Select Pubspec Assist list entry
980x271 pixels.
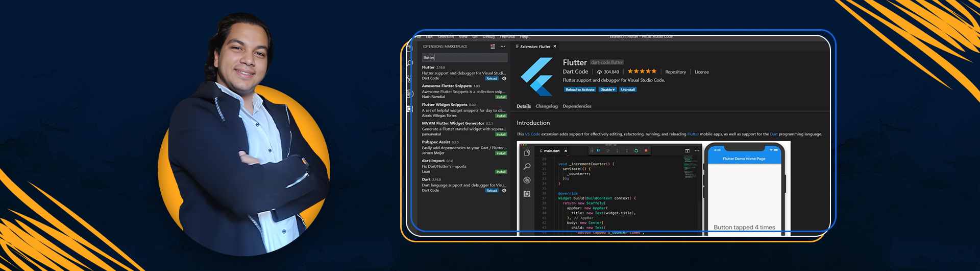pyautogui.click(x=464, y=147)
